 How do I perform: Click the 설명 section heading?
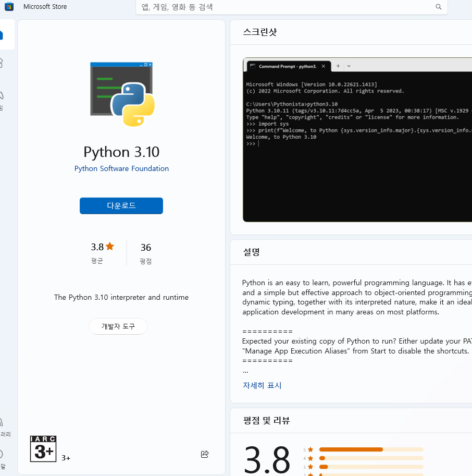tap(251, 252)
